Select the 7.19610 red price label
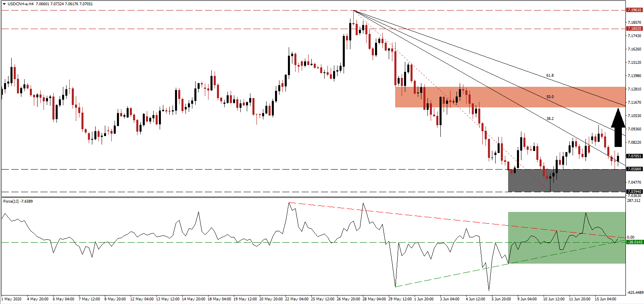Screen dimensions: 644x304 point(634,10)
